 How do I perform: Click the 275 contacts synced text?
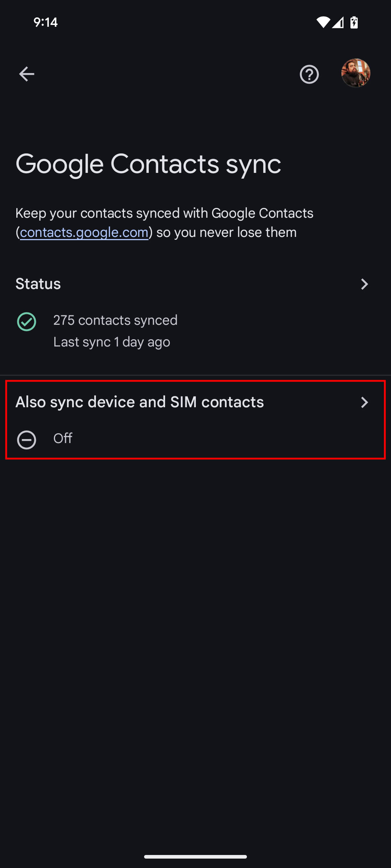pyautogui.click(x=115, y=320)
